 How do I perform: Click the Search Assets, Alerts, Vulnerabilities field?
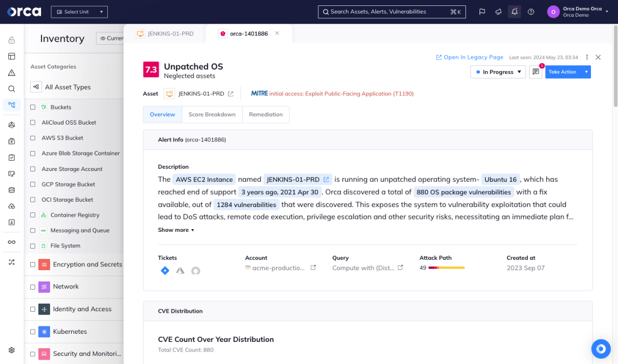(x=392, y=12)
